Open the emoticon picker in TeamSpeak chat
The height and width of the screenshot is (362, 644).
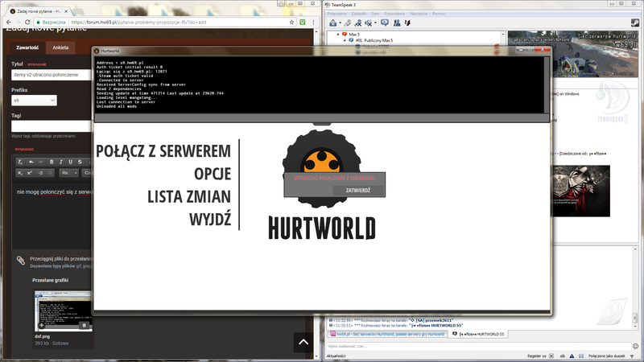(x=635, y=346)
